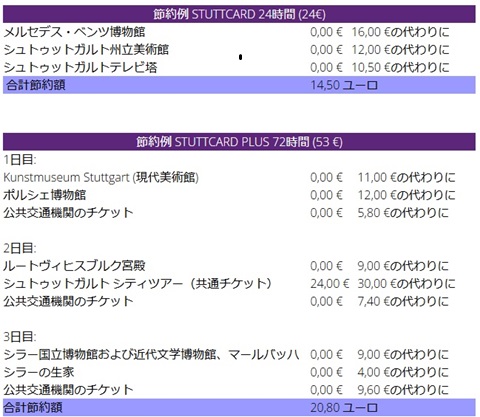Click '公共交通機関のチケット' in the 5,80 € row
The height and width of the screenshot is (417, 480).
[68, 213]
